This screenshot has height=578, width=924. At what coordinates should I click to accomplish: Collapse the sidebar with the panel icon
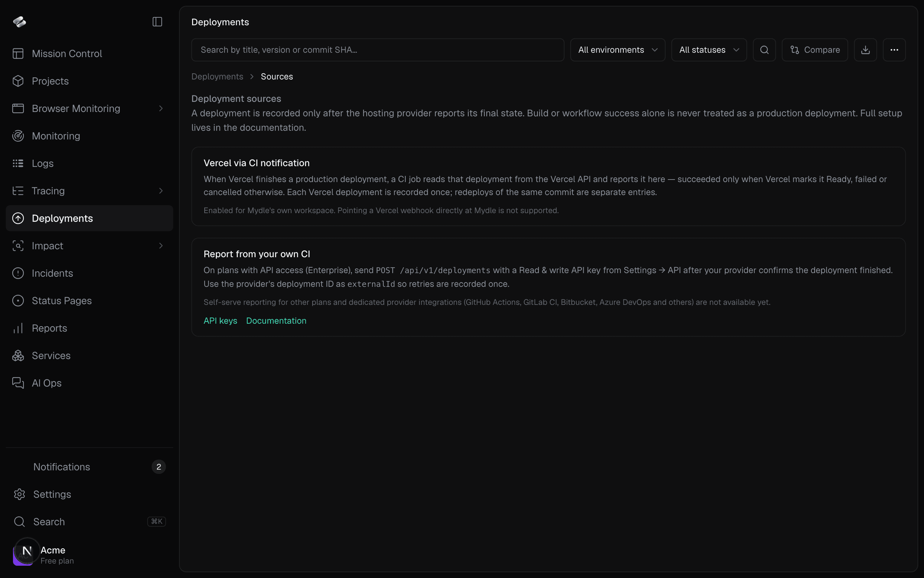point(157,22)
